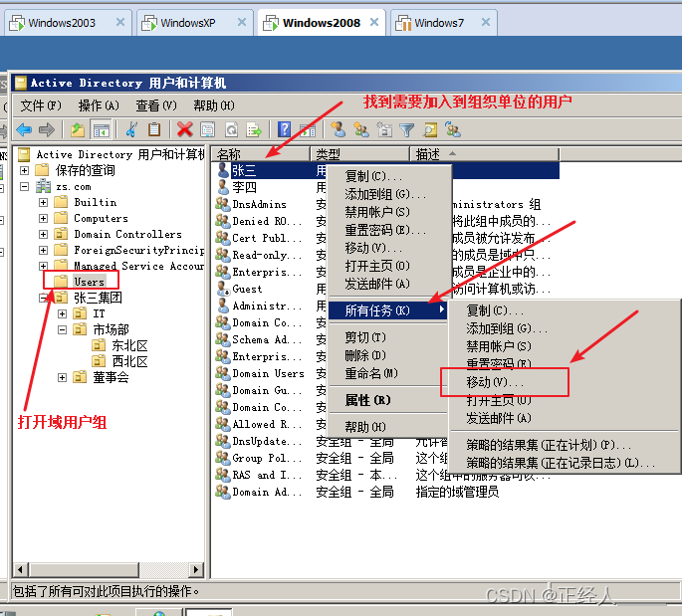Expand the 保存的查询 tree node
Image resolution: width=682 pixels, height=616 pixels.
point(25,170)
